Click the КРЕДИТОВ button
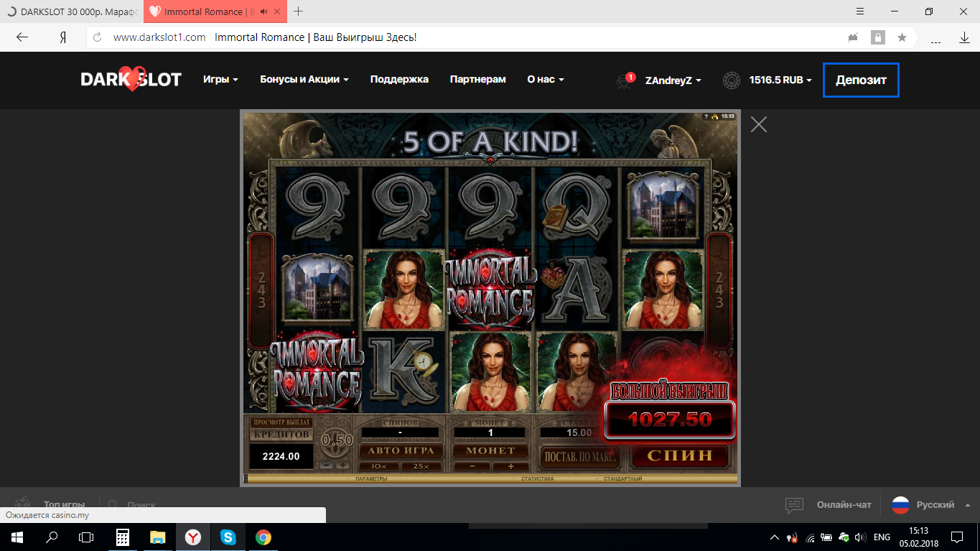The width and height of the screenshot is (980, 551). point(281,435)
